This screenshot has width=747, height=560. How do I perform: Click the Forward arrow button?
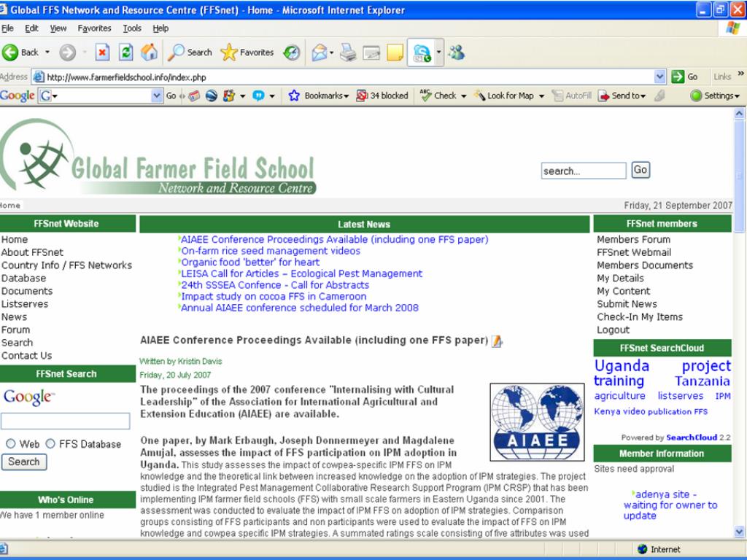(x=67, y=52)
